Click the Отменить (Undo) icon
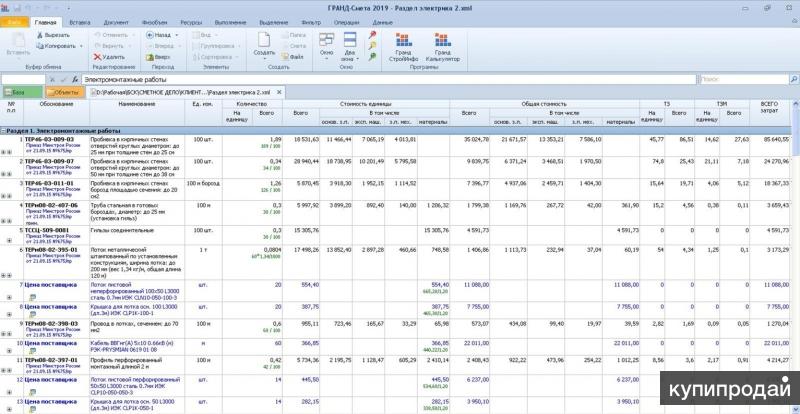800x414 pixels. [98, 35]
